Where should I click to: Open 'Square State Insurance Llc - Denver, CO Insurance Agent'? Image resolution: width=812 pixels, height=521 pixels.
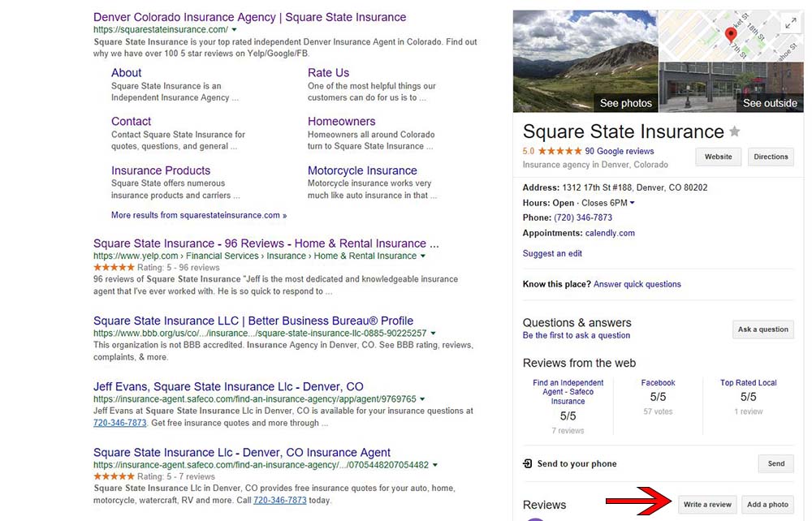tap(242, 453)
